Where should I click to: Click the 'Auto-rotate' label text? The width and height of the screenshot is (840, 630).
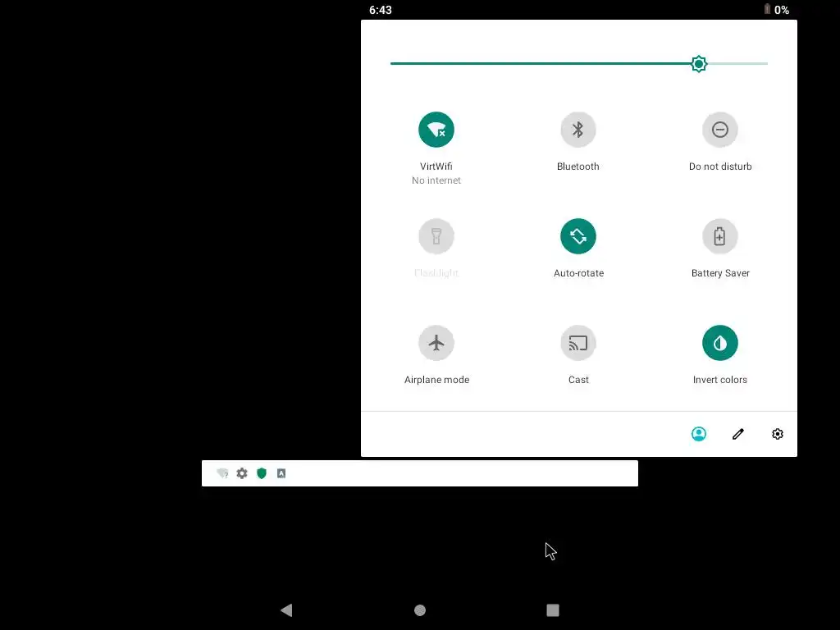pyautogui.click(x=578, y=273)
